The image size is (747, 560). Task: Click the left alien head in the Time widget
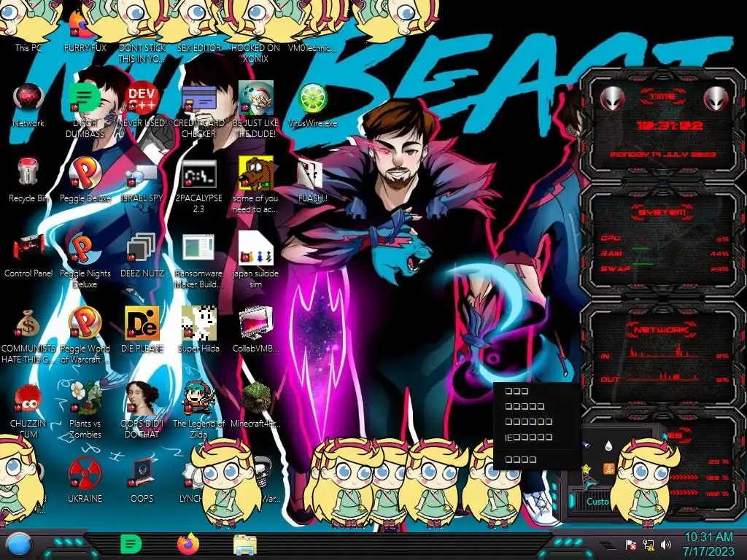click(x=612, y=98)
